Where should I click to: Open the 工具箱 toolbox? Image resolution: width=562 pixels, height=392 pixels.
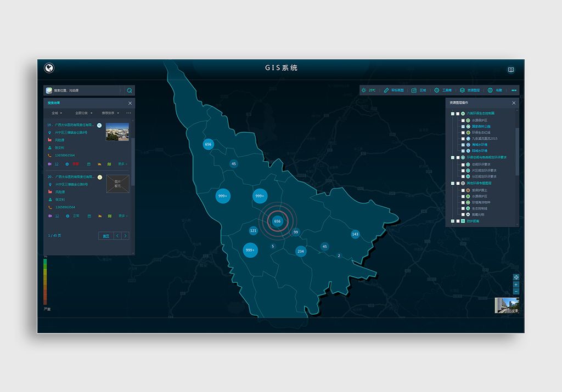(x=443, y=90)
